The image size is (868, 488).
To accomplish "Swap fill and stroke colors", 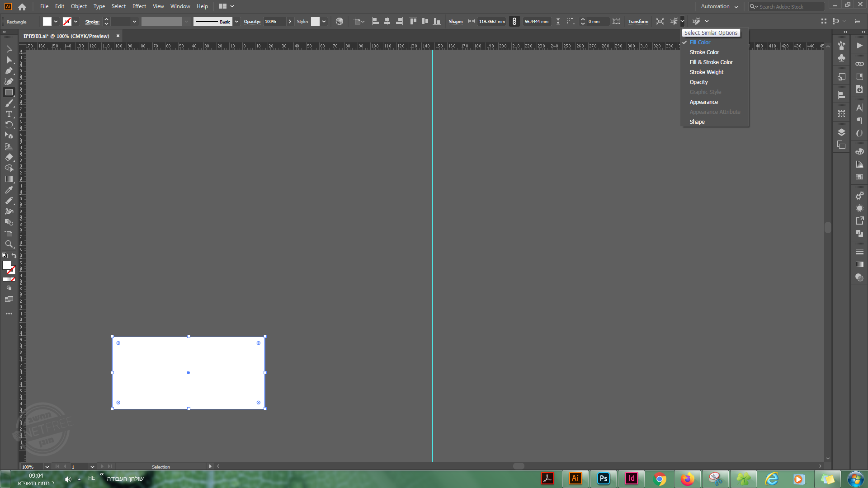I will point(14,256).
